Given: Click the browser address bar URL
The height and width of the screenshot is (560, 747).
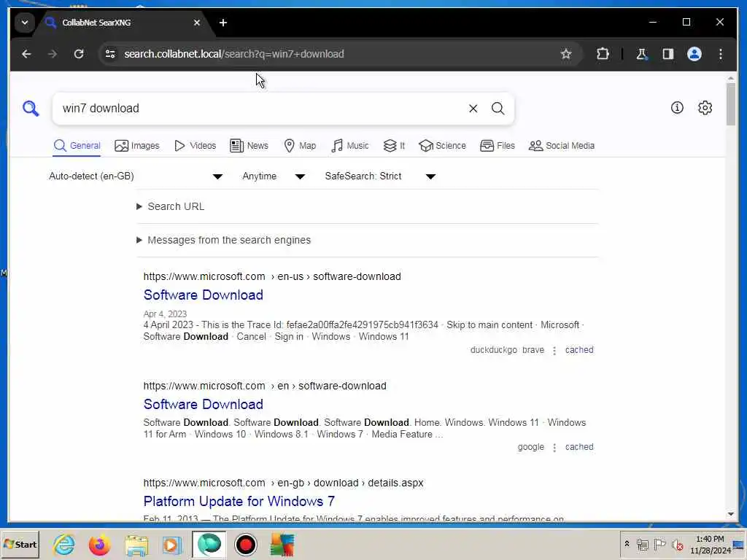Looking at the screenshot, I should point(234,54).
